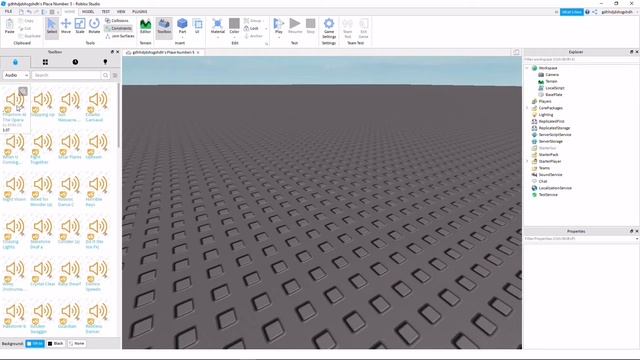Choose the Scale tool

click(x=80, y=27)
